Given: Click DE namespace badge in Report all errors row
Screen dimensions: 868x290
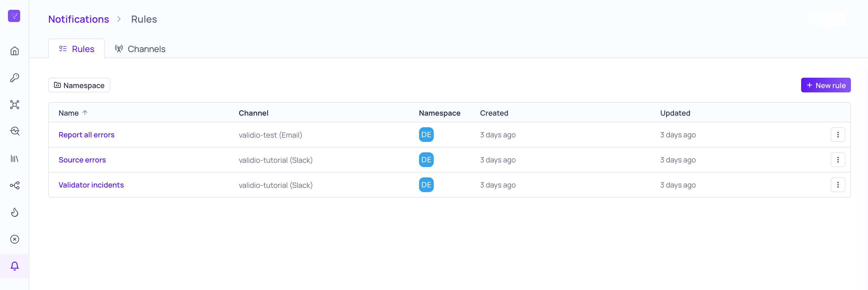Looking at the screenshot, I should 426,135.
